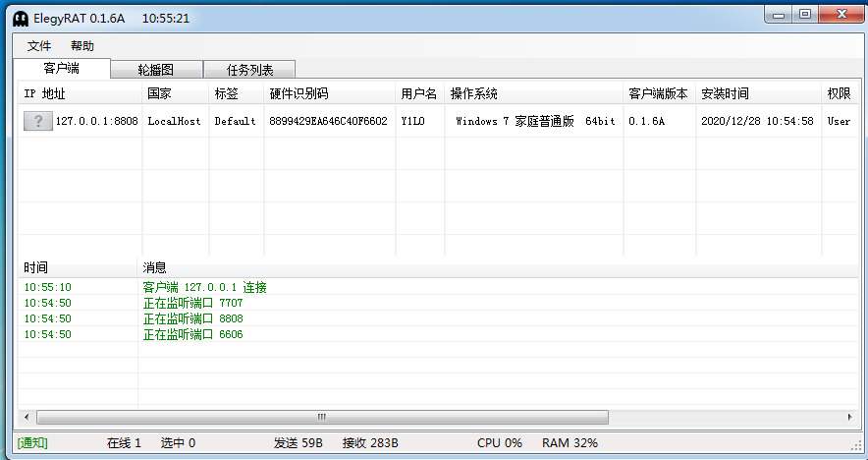Click the ElegyRAT ghost icon in title bar

pos(21,19)
